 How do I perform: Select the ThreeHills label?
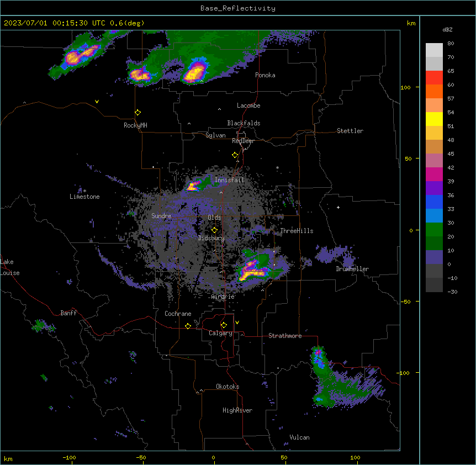pyautogui.click(x=297, y=231)
